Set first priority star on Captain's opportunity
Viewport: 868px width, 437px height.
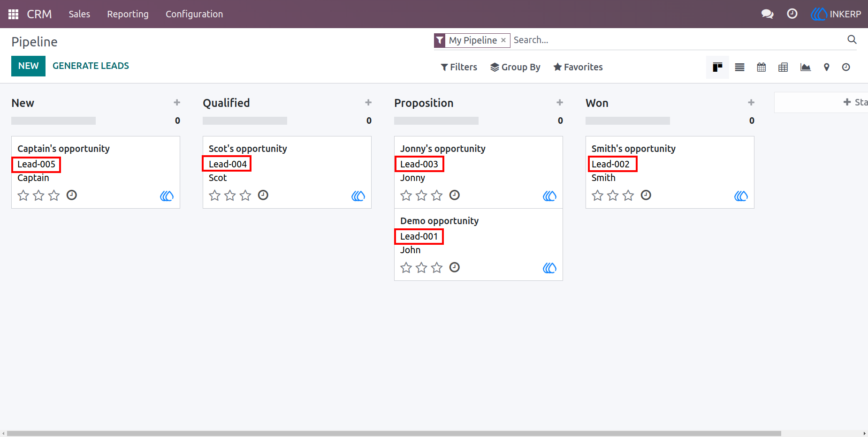tap(23, 195)
